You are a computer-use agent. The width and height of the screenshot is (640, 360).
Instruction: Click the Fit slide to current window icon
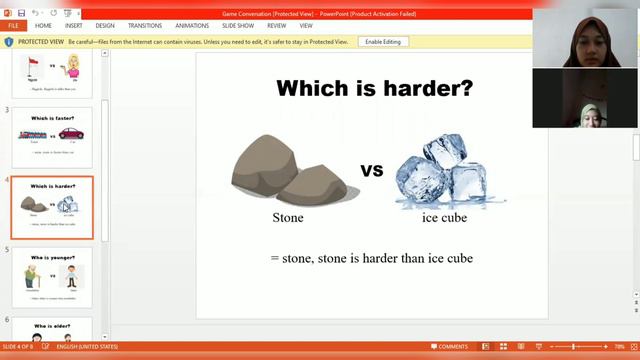click(x=634, y=347)
